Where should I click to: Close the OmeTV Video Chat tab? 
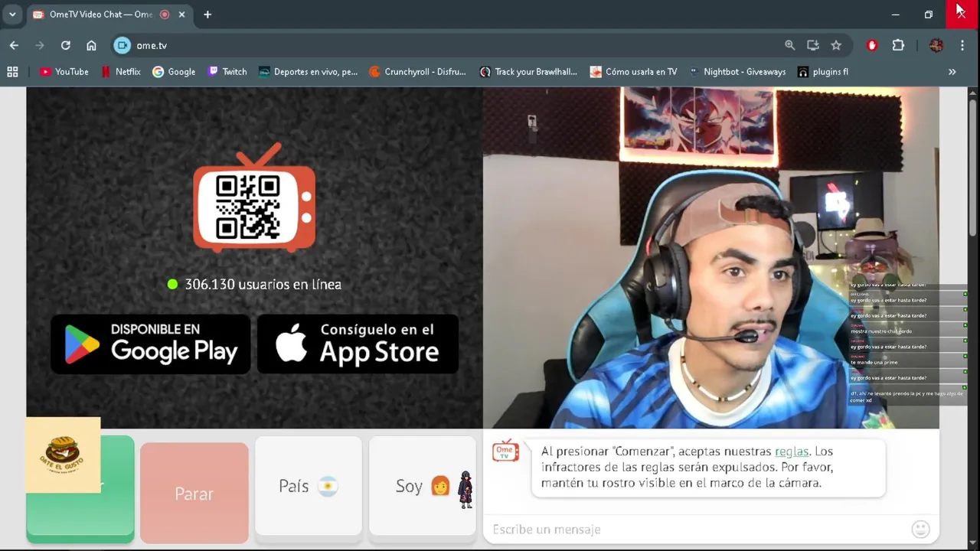(x=182, y=15)
